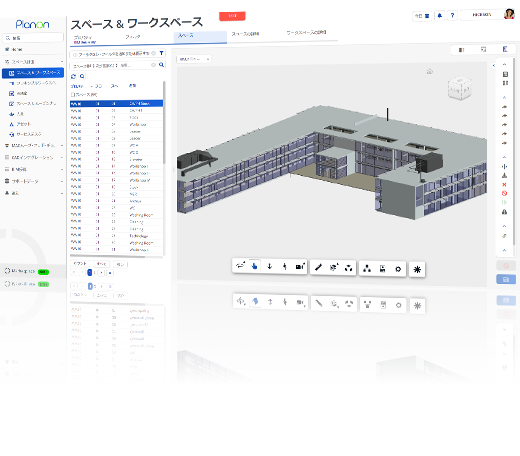This screenshot has width=520, height=456.
Task: Click the split/align icon in right action panel
Action: tap(504, 166)
